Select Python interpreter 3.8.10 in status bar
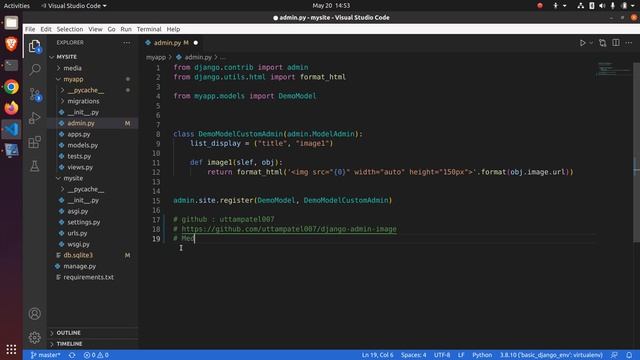 pyautogui.click(x=551, y=355)
